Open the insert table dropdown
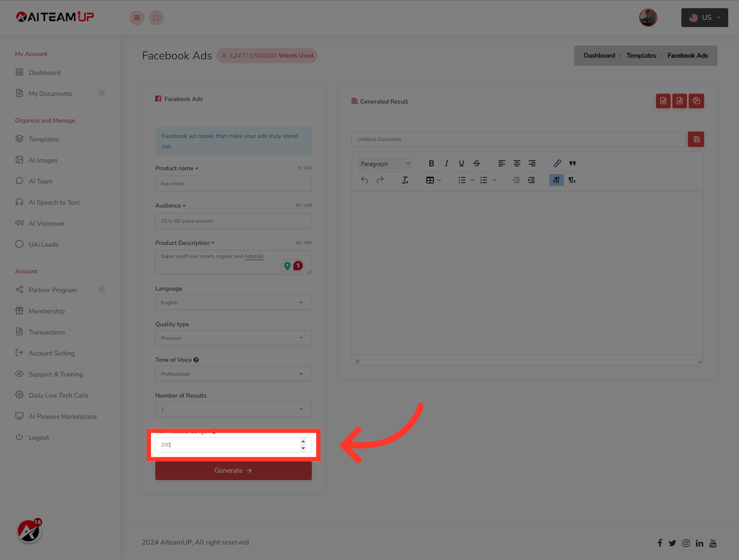Image resolution: width=739 pixels, height=560 pixels. click(x=433, y=180)
